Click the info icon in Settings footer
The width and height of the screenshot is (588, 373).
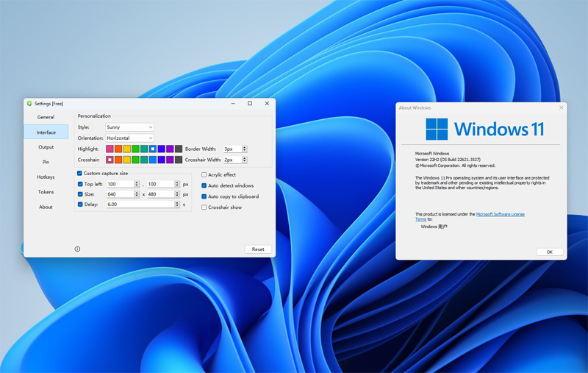[77, 249]
